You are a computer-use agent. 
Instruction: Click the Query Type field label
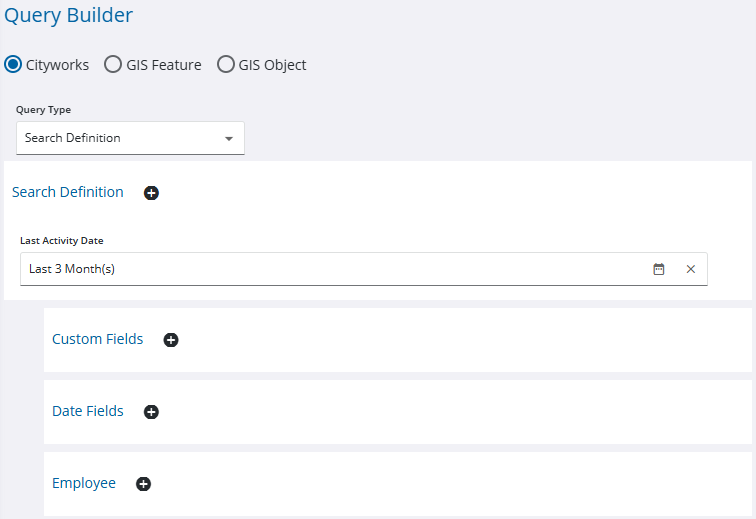(43, 110)
